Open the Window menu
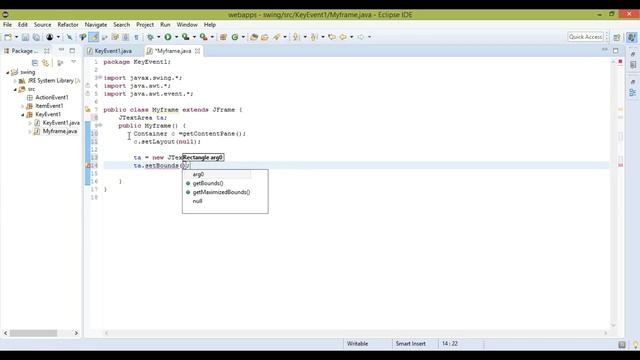Image resolution: width=640 pixels, height=360 pixels. [x=187, y=25]
